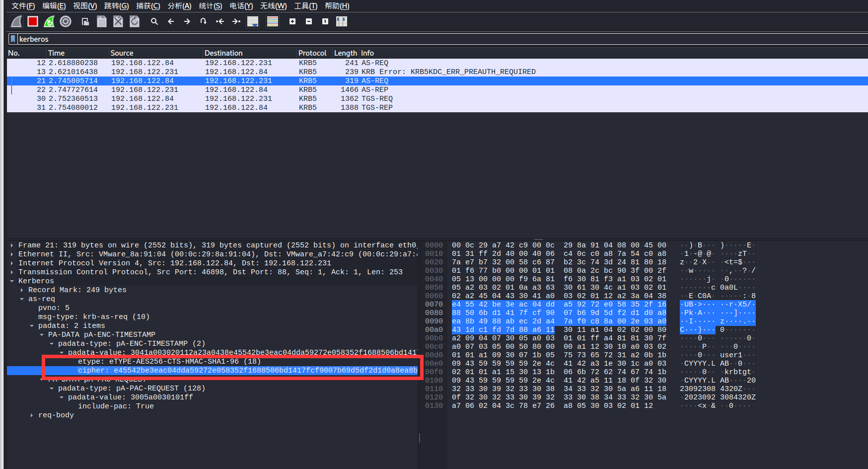This screenshot has width=868, height=469.
Task: Sort packets by the Time column header
Action: coord(77,53)
